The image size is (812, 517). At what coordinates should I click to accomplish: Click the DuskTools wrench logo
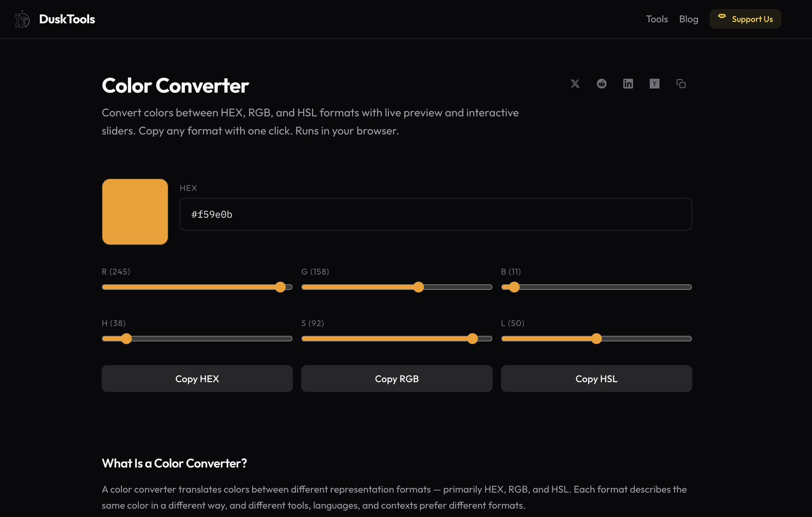(x=22, y=19)
